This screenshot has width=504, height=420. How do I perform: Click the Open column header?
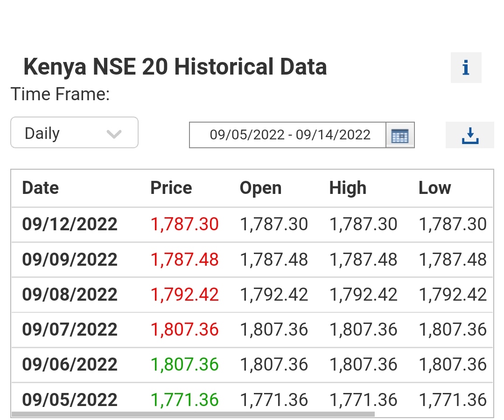[x=260, y=188]
